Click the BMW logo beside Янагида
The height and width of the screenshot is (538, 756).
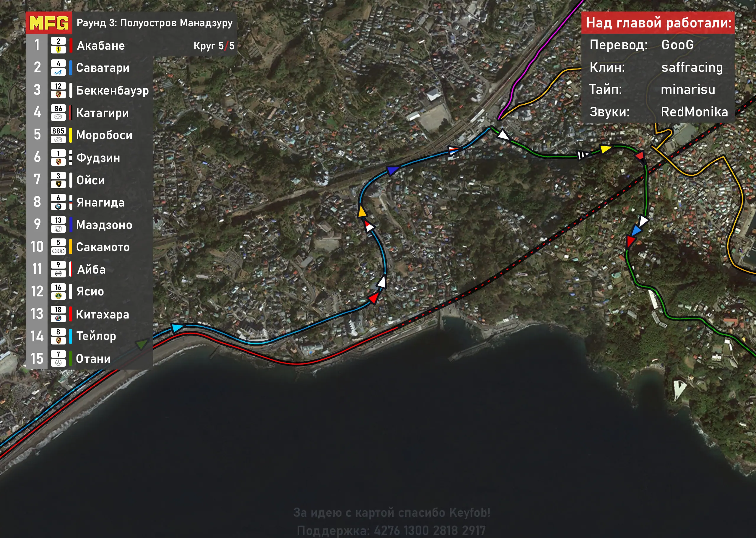pos(58,207)
